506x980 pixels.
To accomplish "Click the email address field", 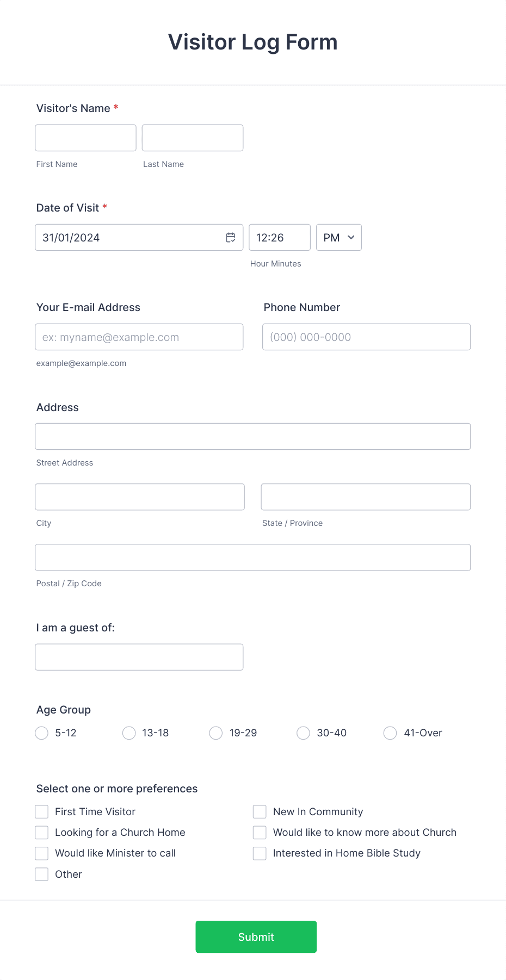I will coord(139,337).
